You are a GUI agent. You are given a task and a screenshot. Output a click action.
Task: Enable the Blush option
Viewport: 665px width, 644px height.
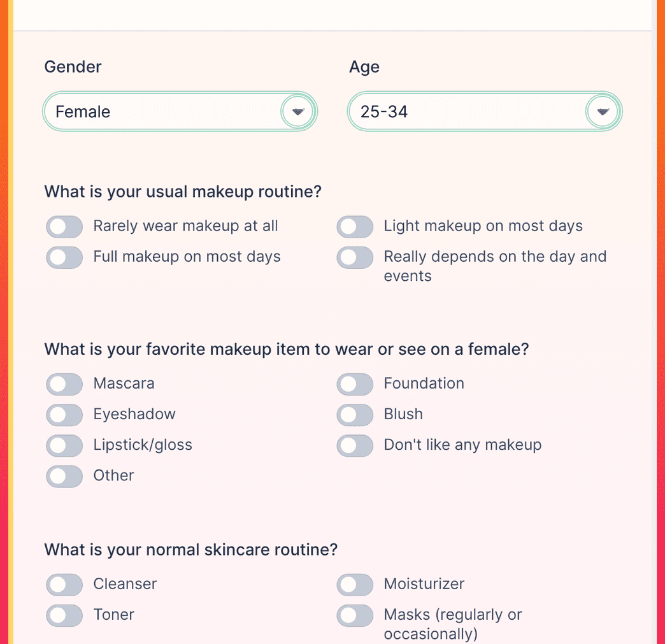(x=355, y=415)
